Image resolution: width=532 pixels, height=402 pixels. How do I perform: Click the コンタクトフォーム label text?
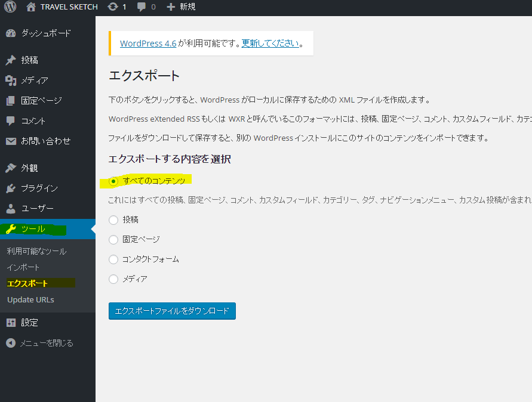[x=150, y=259]
